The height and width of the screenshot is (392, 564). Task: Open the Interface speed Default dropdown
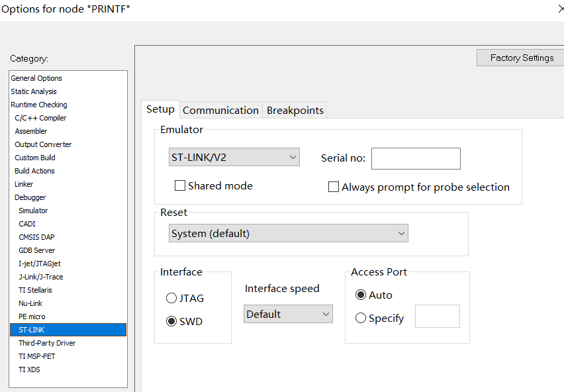[x=288, y=314]
